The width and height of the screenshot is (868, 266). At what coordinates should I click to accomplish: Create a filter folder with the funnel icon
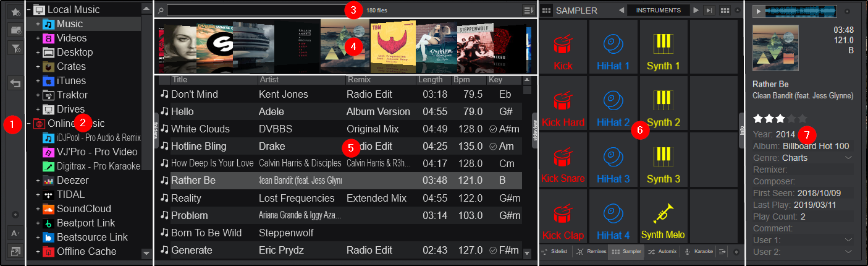(x=16, y=48)
